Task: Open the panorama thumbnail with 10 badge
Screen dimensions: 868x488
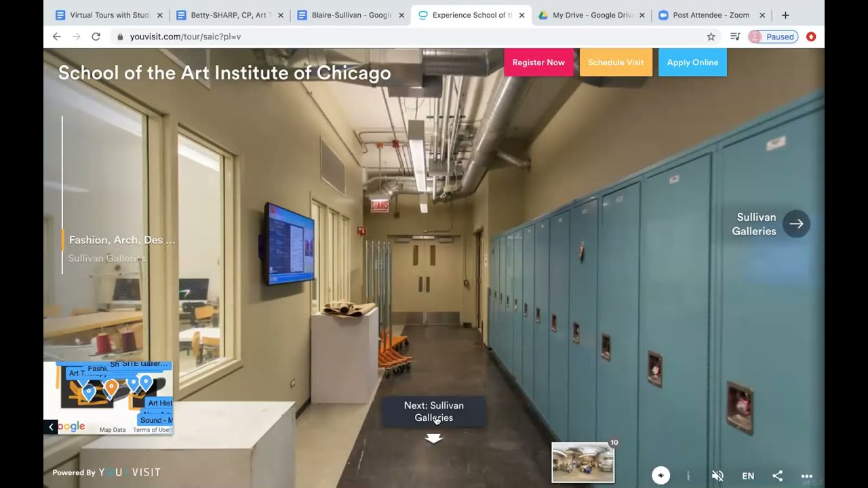Action: [583, 462]
